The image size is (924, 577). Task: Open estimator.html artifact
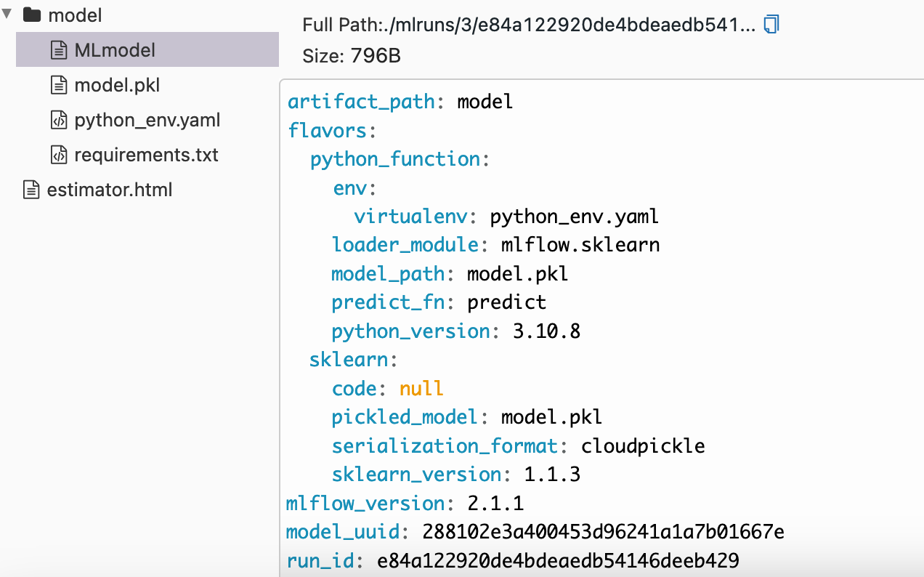click(x=110, y=190)
